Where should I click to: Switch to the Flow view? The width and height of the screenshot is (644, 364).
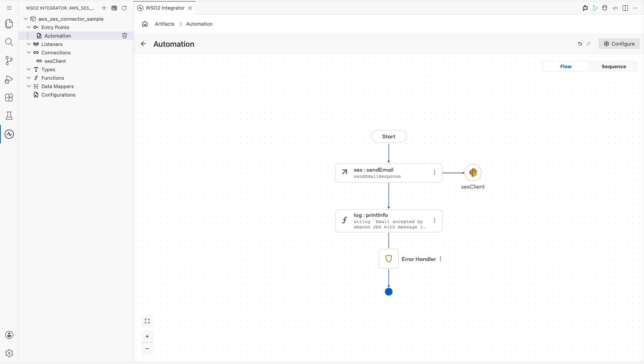(x=566, y=66)
